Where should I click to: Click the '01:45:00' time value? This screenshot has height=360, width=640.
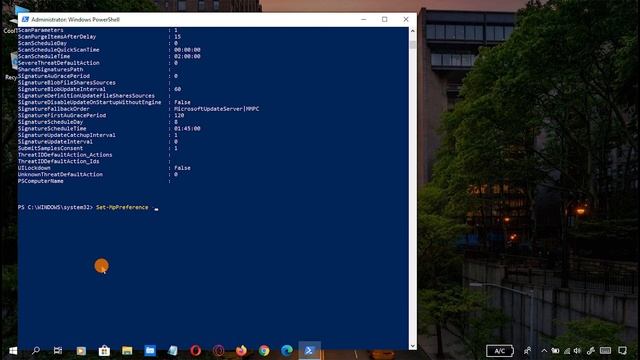tap(187, 128)
